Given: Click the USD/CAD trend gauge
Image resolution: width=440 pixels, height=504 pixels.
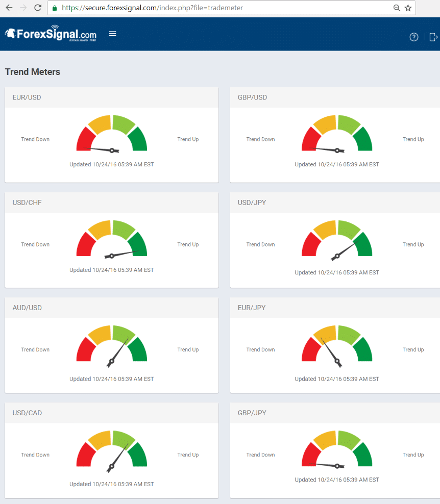Looking at the screenshot, I should 112,451.
